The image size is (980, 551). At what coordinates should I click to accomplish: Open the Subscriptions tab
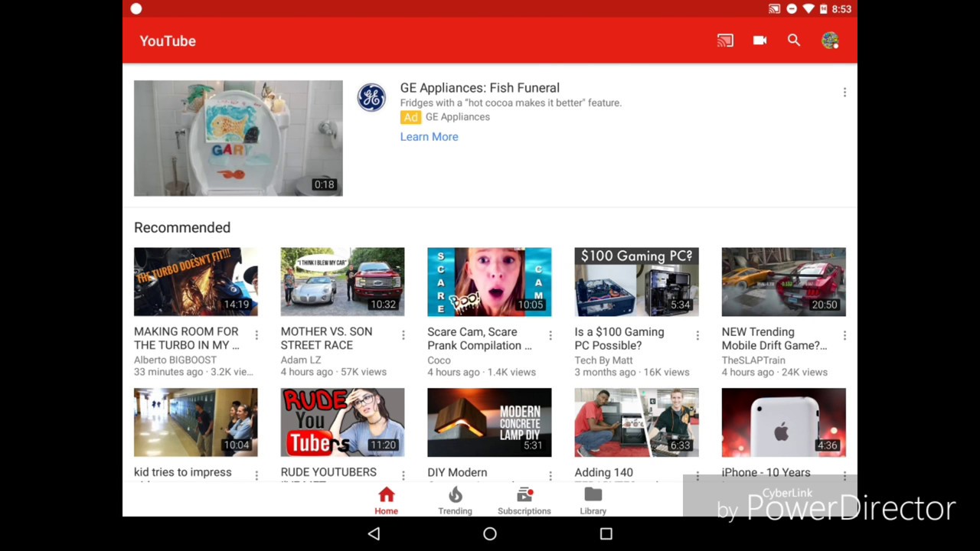click(524, 501)
